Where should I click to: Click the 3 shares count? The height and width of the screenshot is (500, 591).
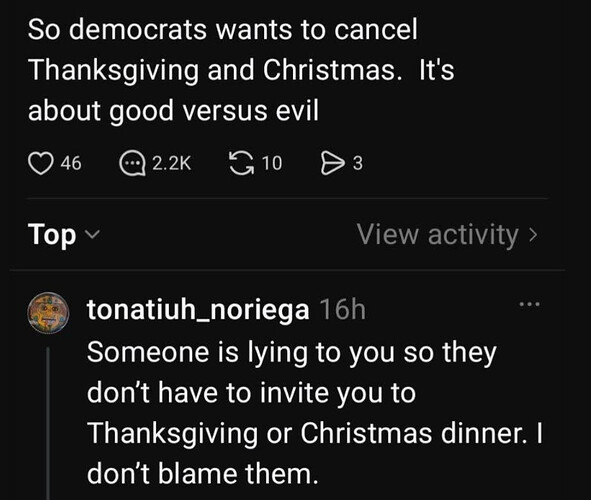click(357, 164)
